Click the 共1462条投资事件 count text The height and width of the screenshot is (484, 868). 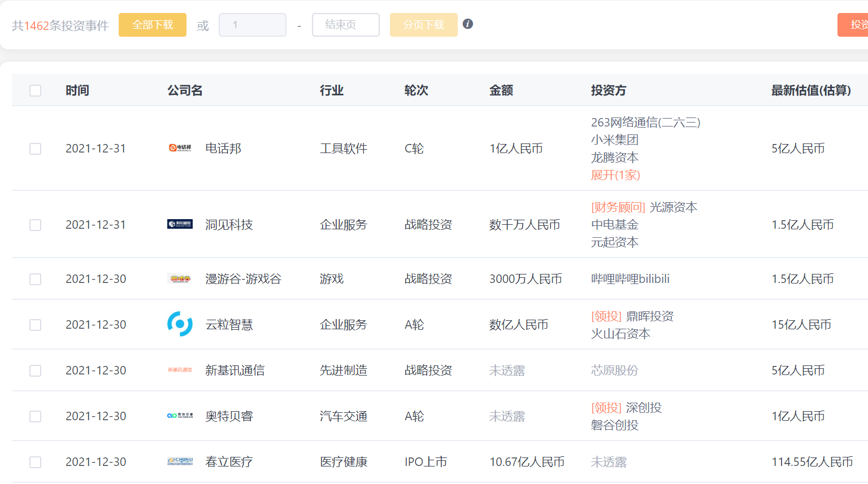tap(60, 25)
